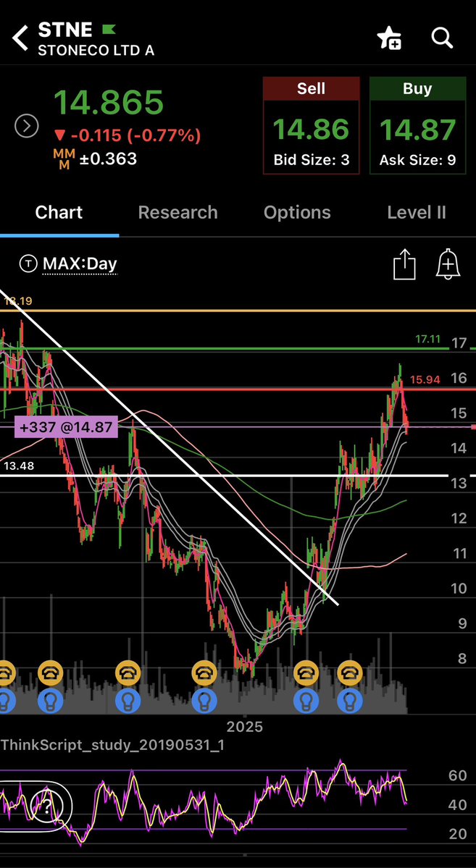Go back using the top-left chevron
476x868 pixels.
click(20, 39)
